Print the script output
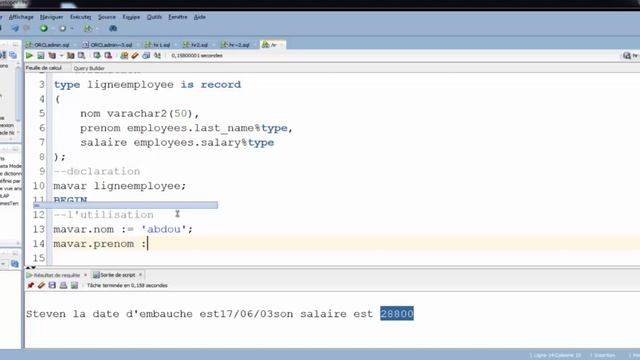 [63, 285]
